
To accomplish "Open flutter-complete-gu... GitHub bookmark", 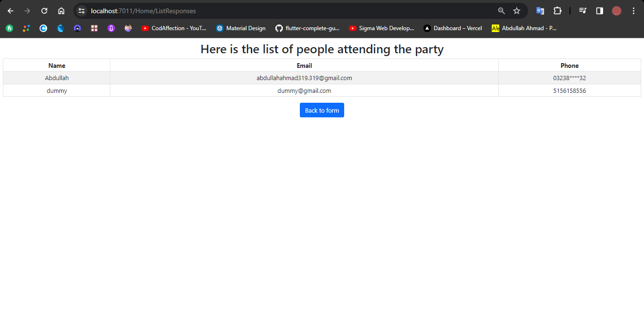I will [x=307, y=28].
